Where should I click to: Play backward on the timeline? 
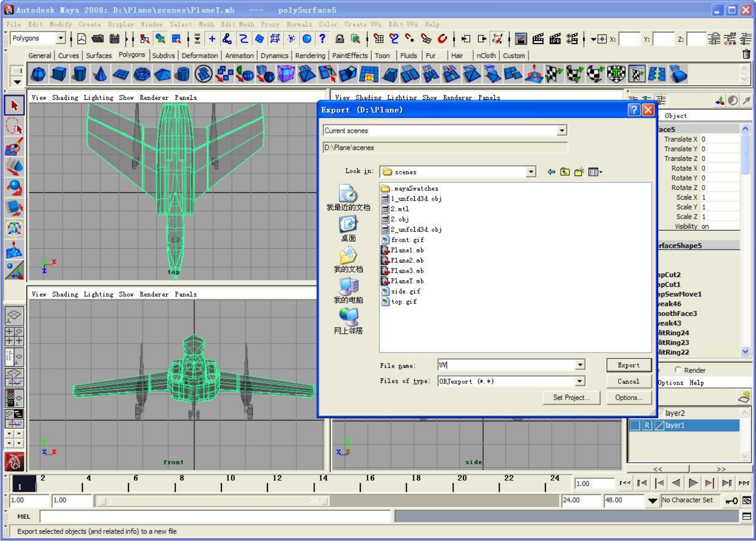coord(676,483)
